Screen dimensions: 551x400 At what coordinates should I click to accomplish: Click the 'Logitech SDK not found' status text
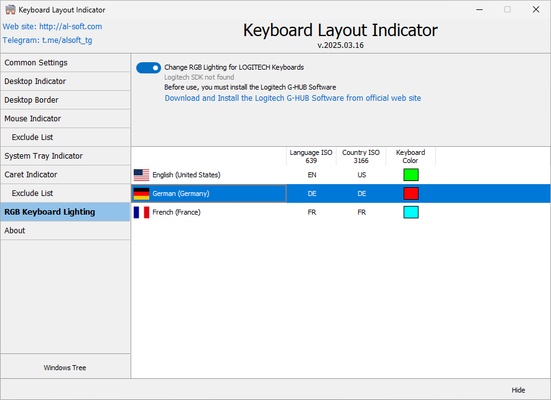coord(199,77)
